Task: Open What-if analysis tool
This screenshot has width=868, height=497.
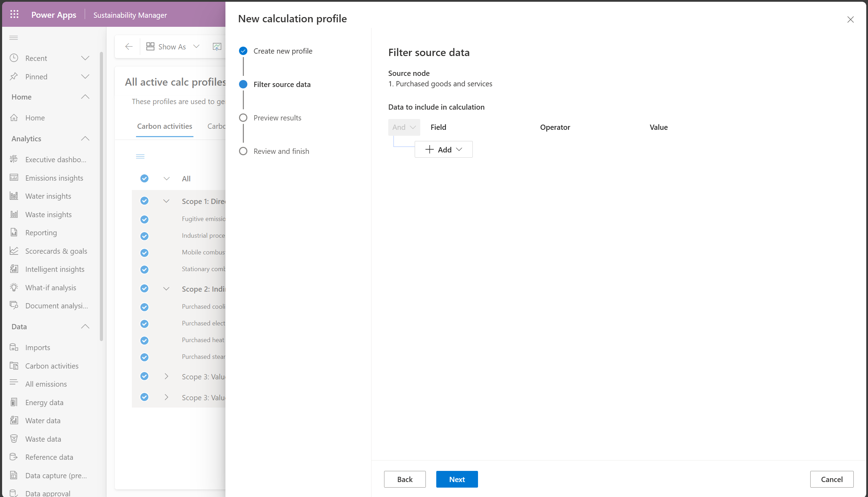Action: tap(50, 287)
